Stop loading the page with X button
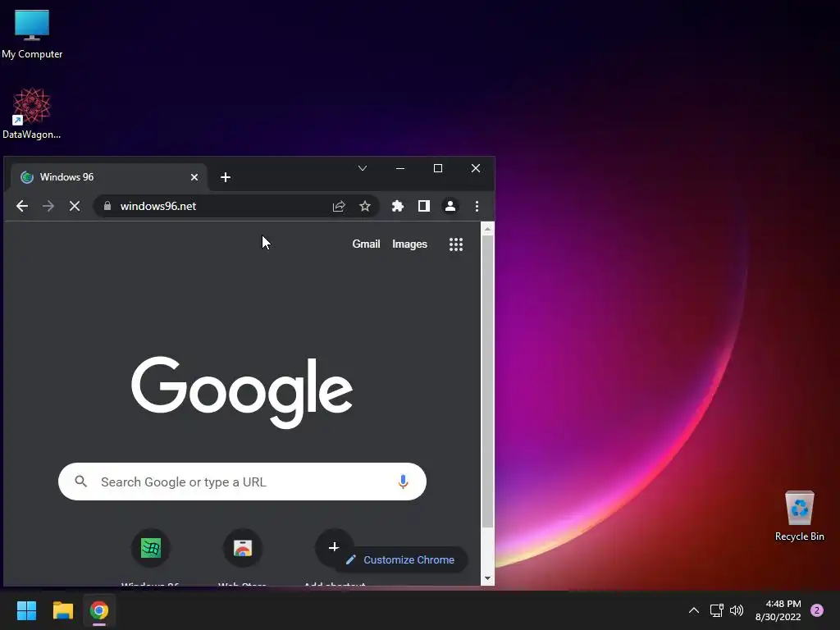This screenshot has height=630, width=840. [75, 206]
